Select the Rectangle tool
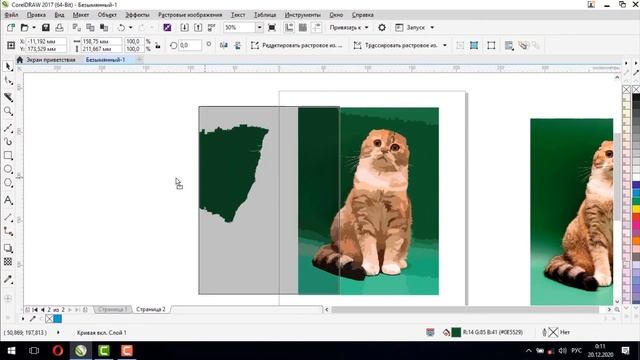Image resolution: width=640 pixels, height=360 pixels. point(8,156)
